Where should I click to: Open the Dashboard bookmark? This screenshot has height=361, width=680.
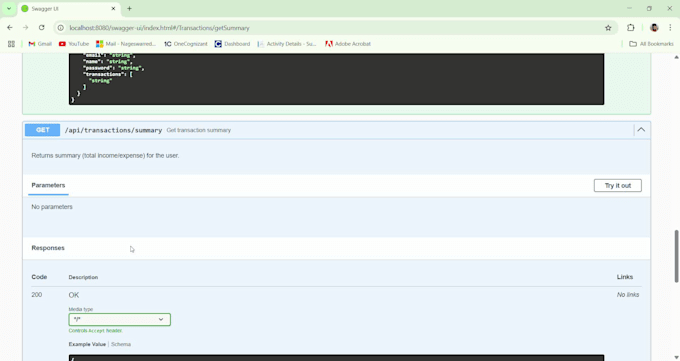tap(232, 44)
